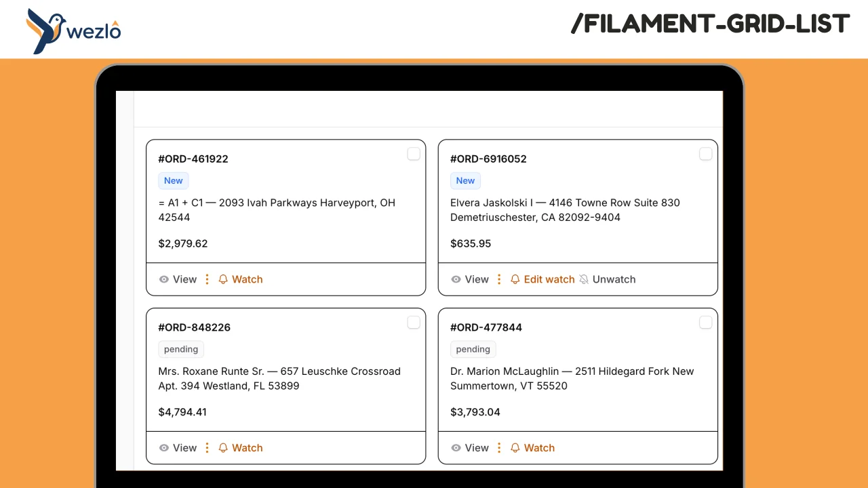Open the ellipsis actions menu on #ORD-6916052

point(499,279)
